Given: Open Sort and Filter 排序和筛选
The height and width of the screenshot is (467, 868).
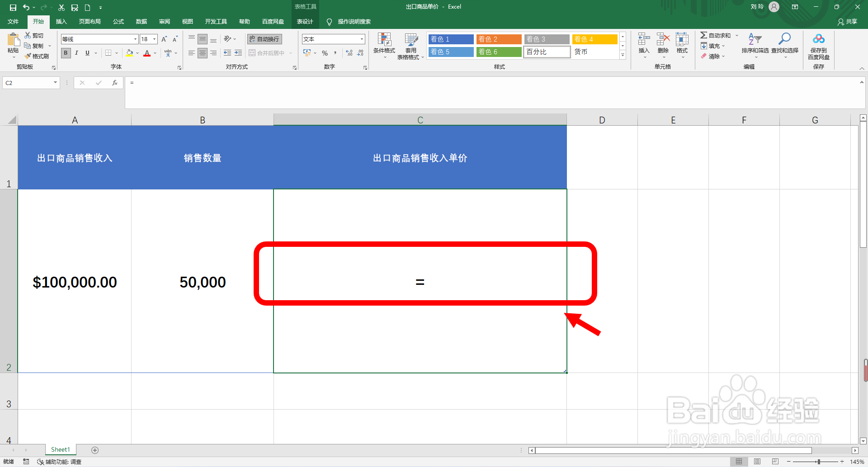Looking at the screenshot, I should (x=755, y=45).
